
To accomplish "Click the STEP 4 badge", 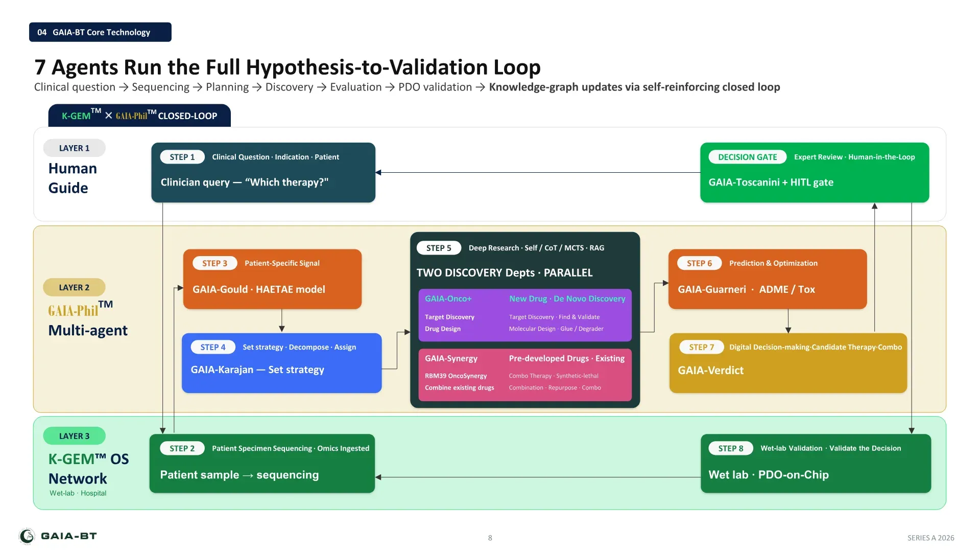I will point(213,347).
